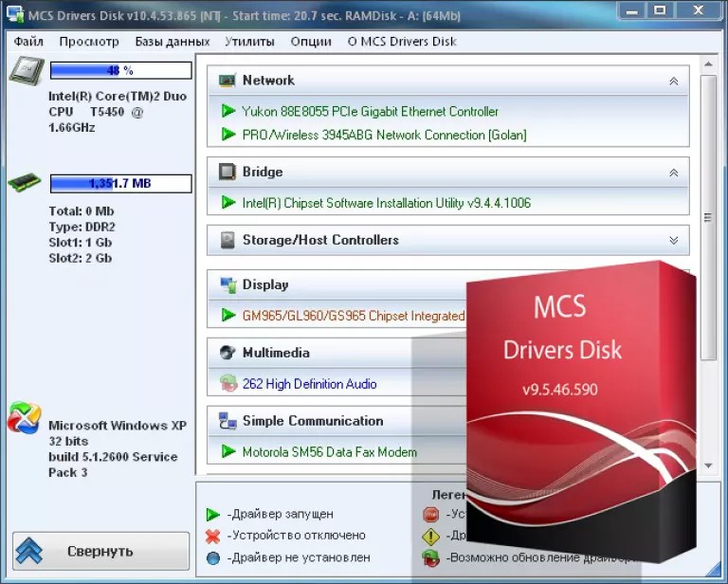This screenshot has height=584, width=728.
Task: Click the Multimedia category icon
Action: coord(227,353)
